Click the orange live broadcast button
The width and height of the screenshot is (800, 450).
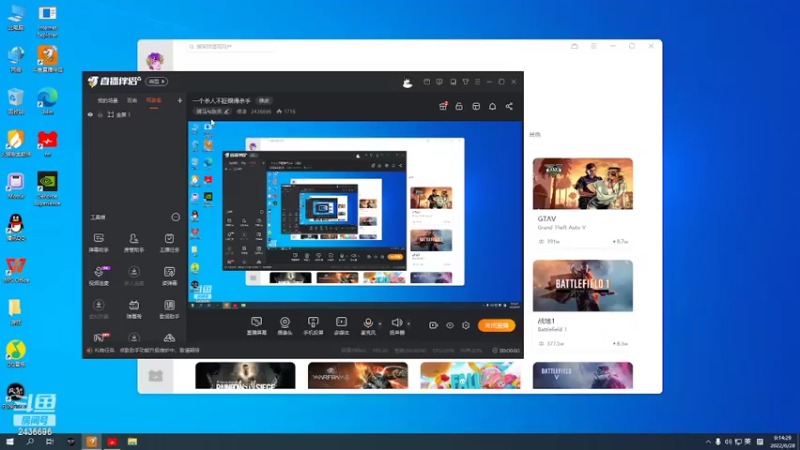[496, 326]
